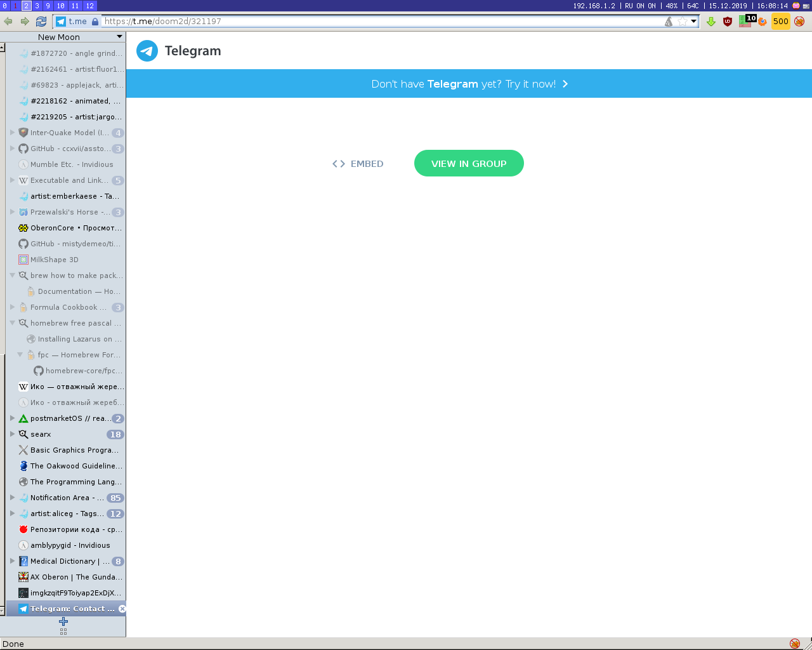Click the tab overview grid icon

click(63, 632)
